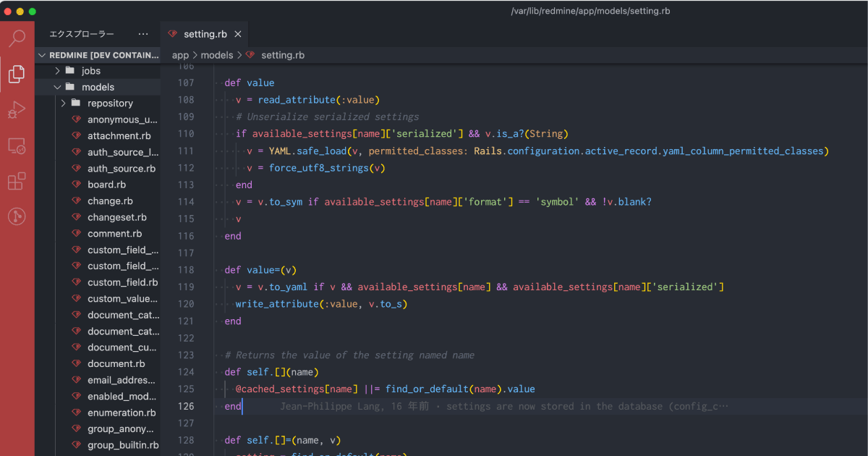Click the bottom source control graph icon

point(17,216)
